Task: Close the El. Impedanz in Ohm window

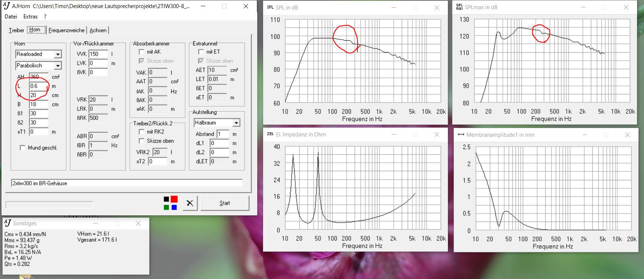Action: point(437,135)
